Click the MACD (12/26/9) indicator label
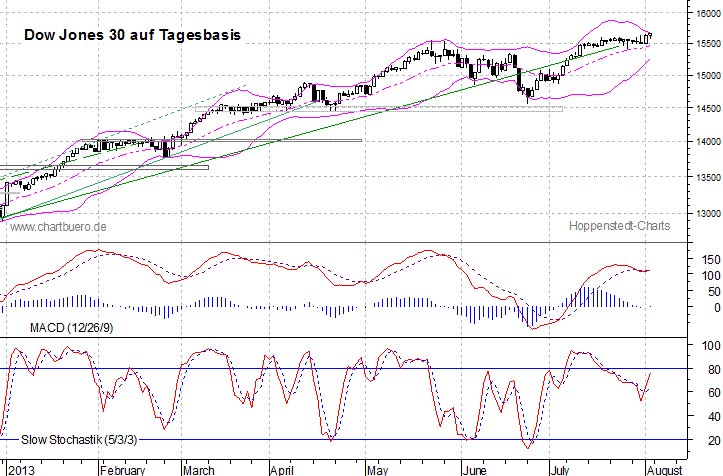Screen dimensions: 723x476 click(x=71, y=328)
